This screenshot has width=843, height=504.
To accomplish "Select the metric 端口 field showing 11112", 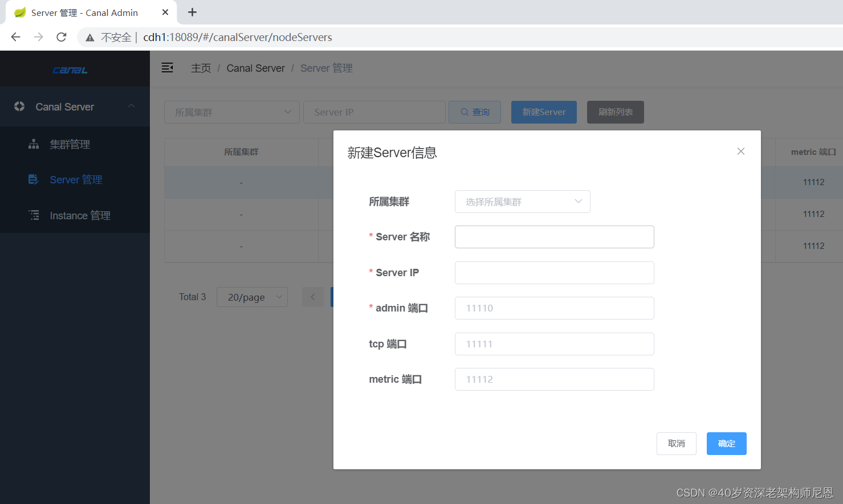I will [554, 379].
